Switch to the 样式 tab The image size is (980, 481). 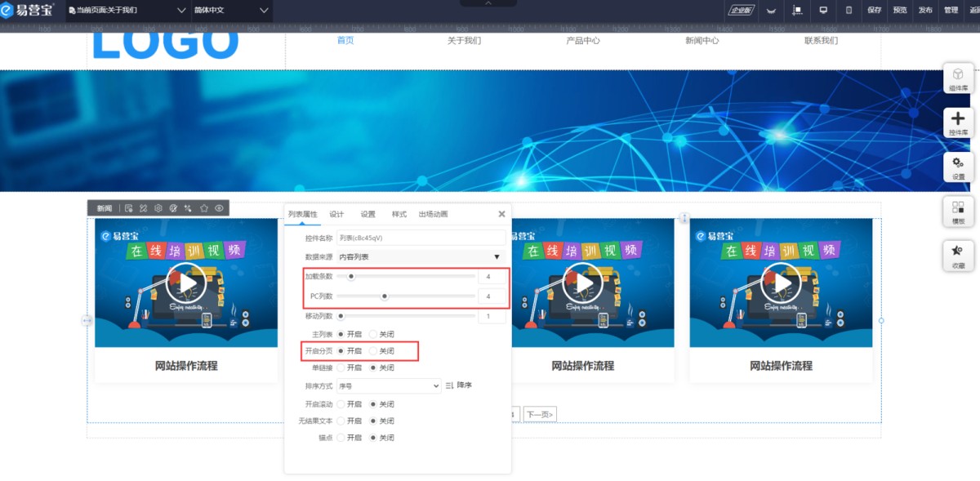(x=399, y=214)
